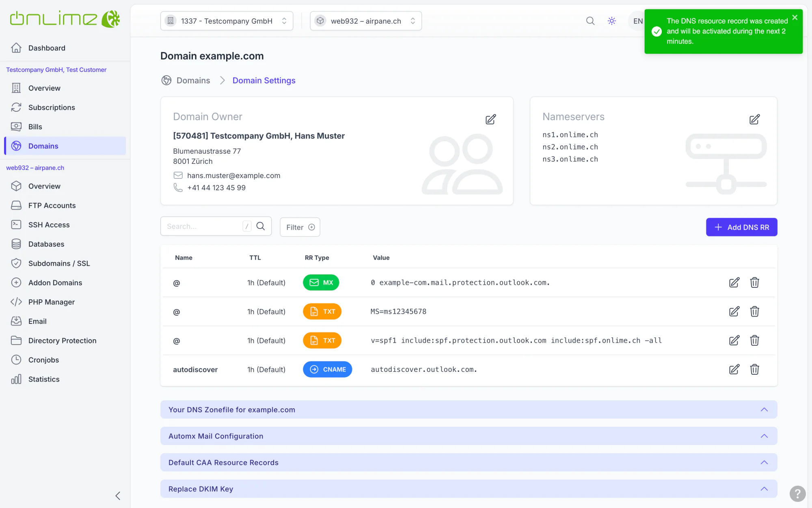Click the CNAME record type badge

(x=327, y=369)
